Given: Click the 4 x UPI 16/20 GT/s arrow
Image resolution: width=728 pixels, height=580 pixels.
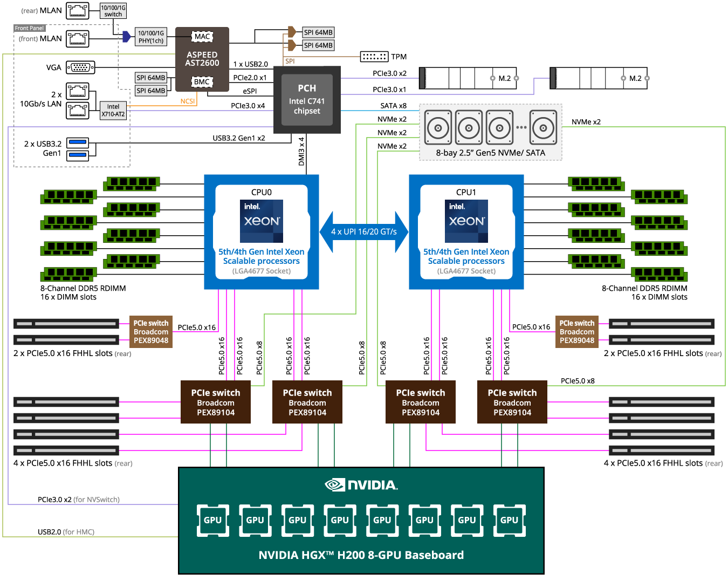Looking at the screenshot, I should 364,232.
